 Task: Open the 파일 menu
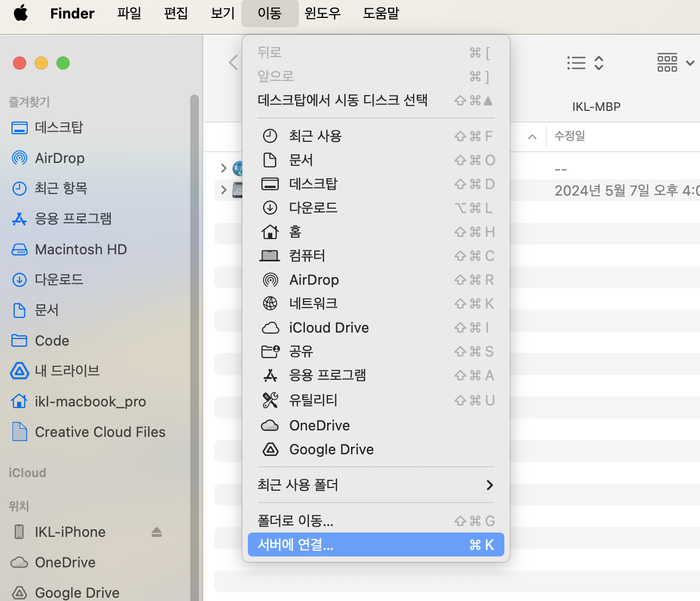pos(129,13)
